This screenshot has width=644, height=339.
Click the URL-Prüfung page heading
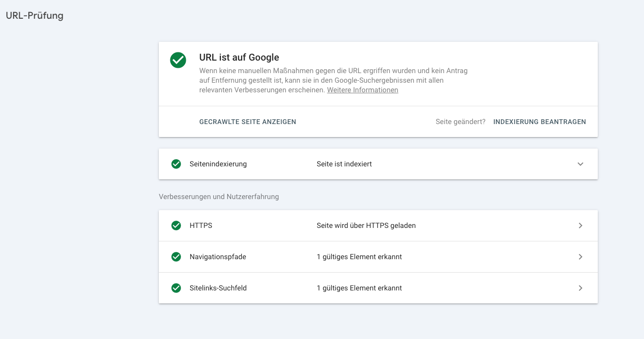click(35, 15)
